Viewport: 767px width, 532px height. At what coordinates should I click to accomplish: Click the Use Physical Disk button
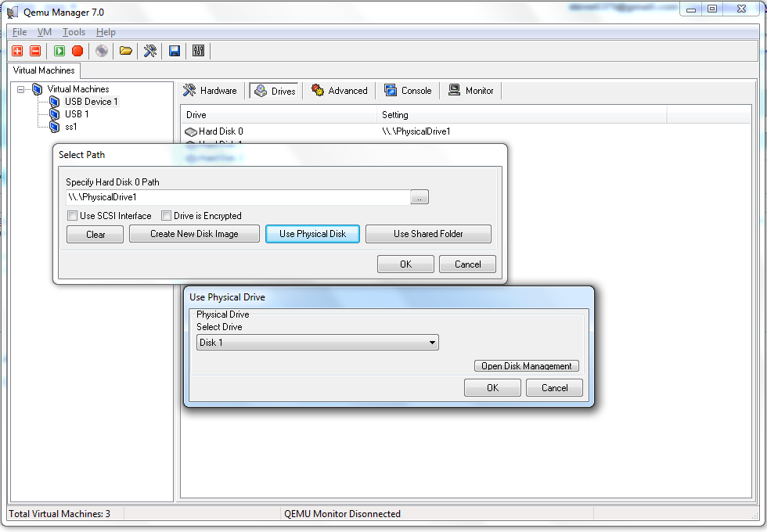(x=312, y=234)
